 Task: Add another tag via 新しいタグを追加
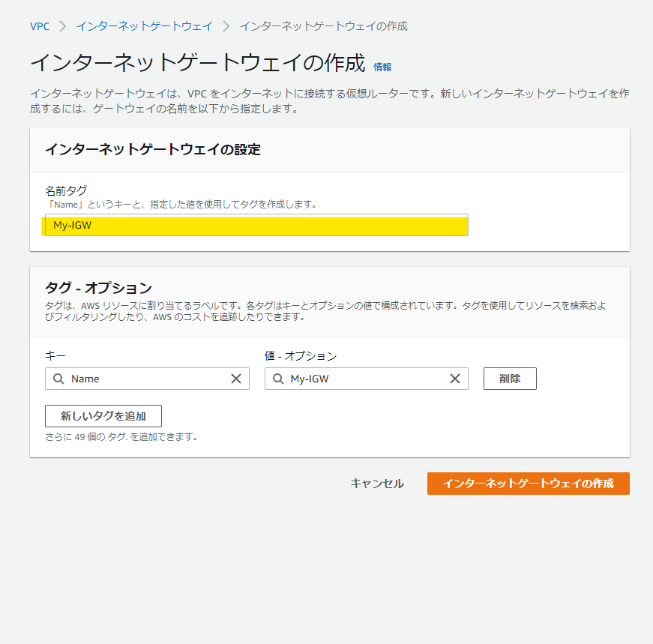pyautogui.click(x=103, y=416)
